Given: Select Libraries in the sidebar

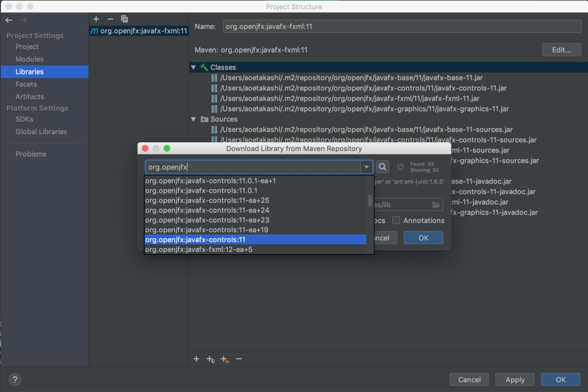Looking at the screenshot, I should coord(45,72).
